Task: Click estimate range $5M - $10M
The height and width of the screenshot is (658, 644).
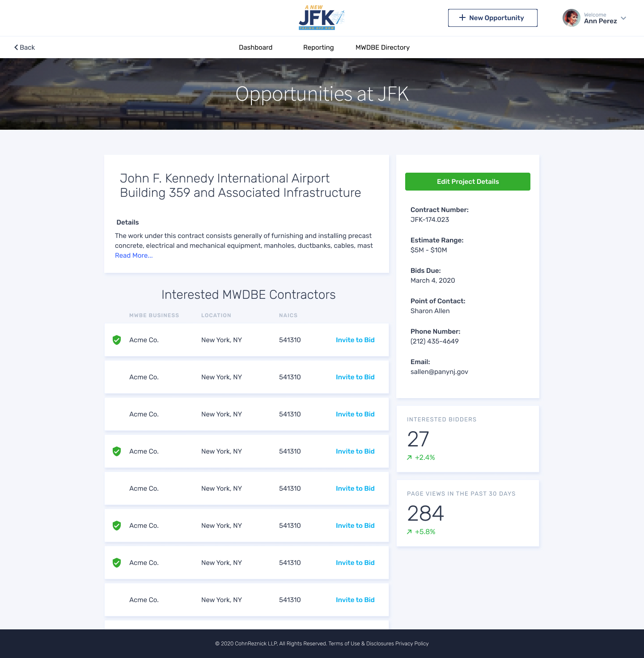Action: pyautogui.click(x=428, y=250)
